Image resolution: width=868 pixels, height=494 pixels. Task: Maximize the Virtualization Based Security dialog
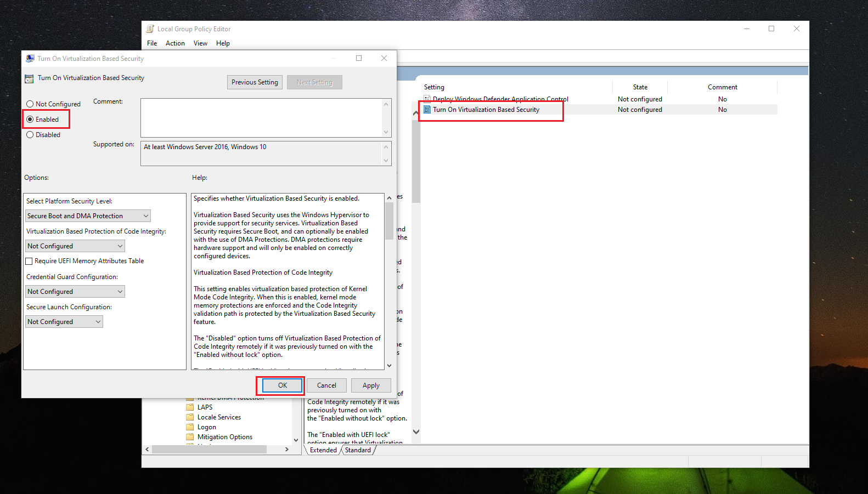coord(359,58)
